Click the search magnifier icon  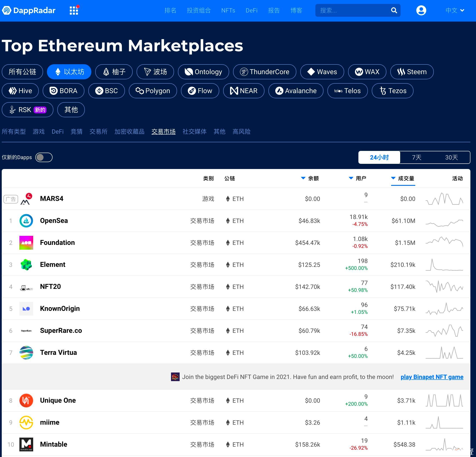[394, 10]
